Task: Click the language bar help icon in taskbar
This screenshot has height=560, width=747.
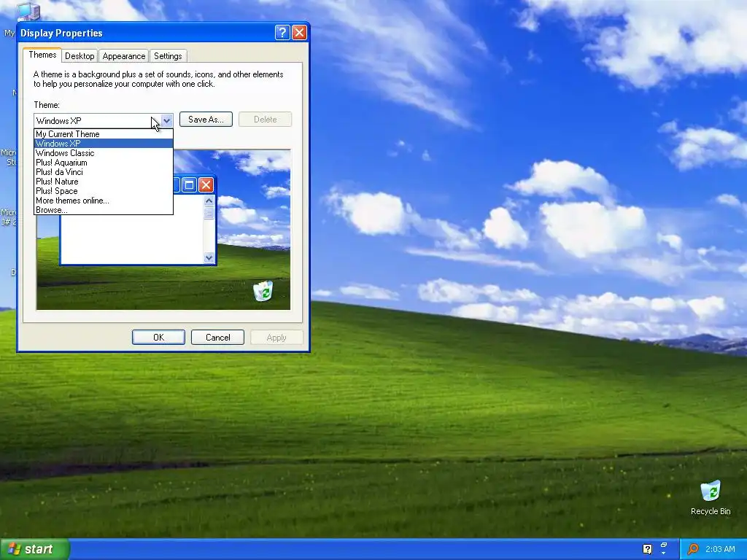Action: 647,549
